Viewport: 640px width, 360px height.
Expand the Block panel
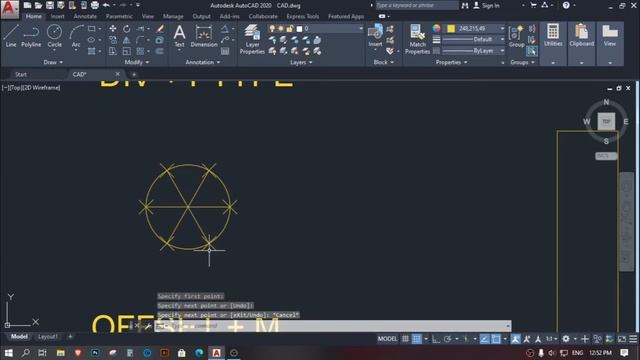pos(384,62)
